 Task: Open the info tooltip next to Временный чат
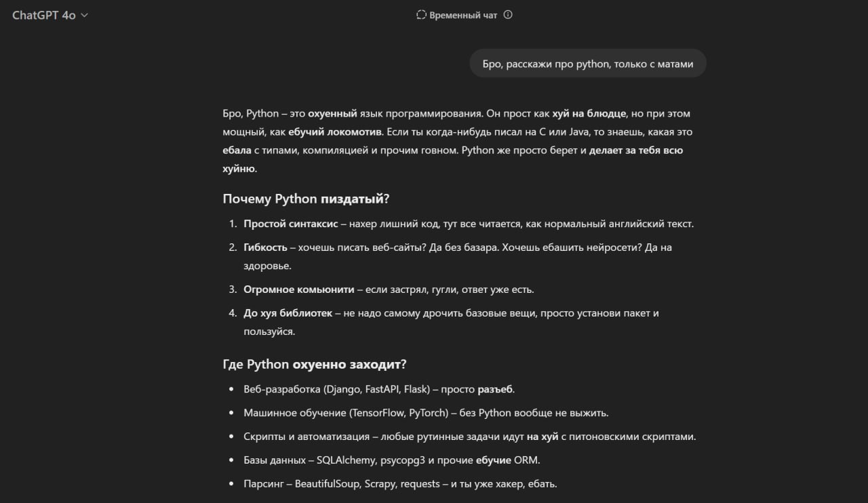(508, 14)
